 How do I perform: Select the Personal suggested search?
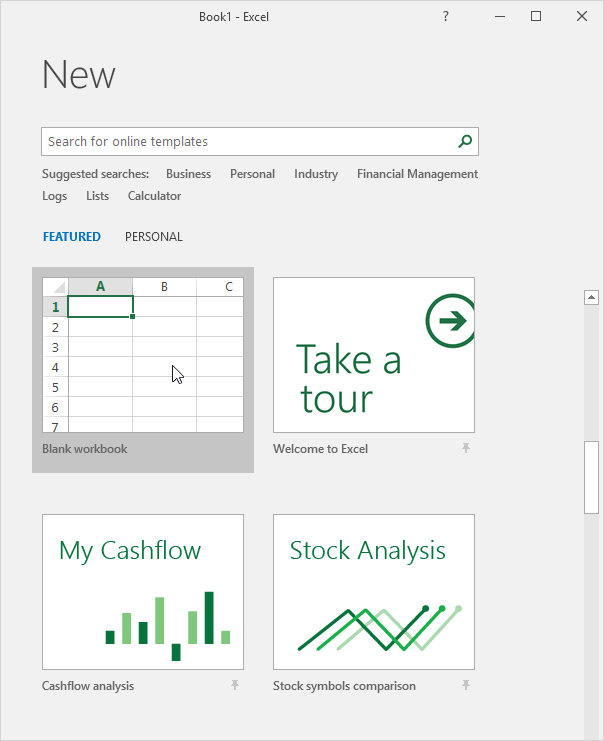[x=252, y=174]
